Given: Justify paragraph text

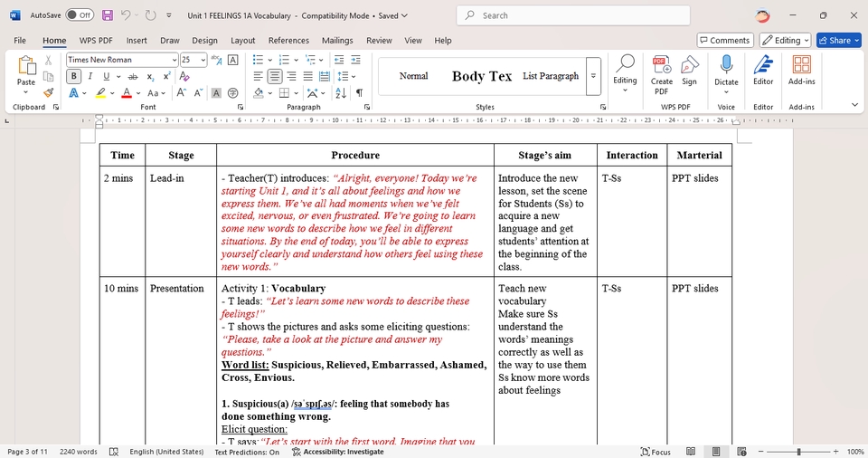Looking at the screenshot, I should 307,77.
